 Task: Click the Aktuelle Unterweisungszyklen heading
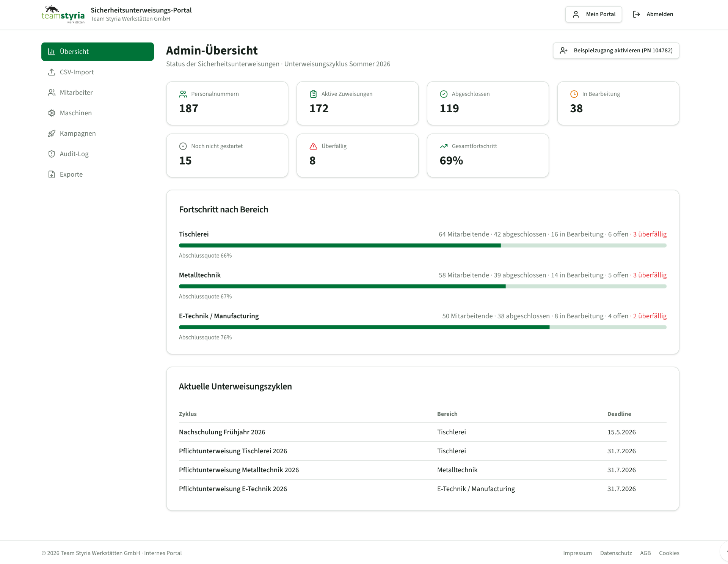[235, 386]
